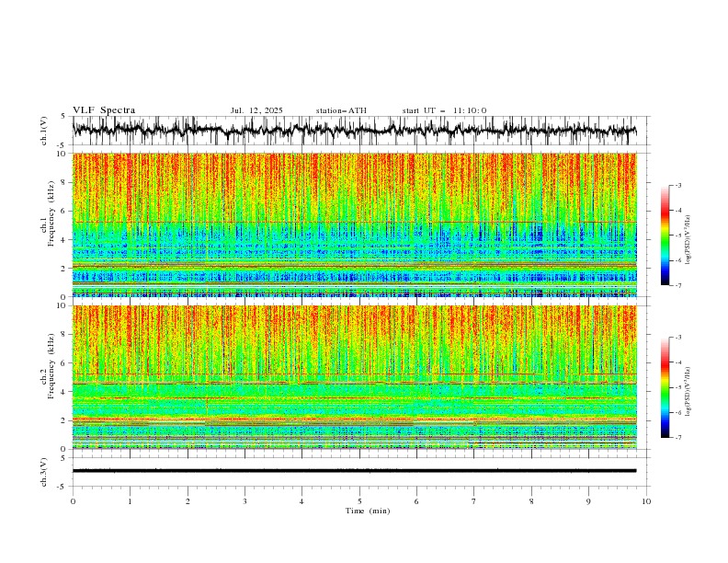The image size is (728, 563).
Task: Click the "start UT = 11:10:0" header text
Action: tap(444, 110)
